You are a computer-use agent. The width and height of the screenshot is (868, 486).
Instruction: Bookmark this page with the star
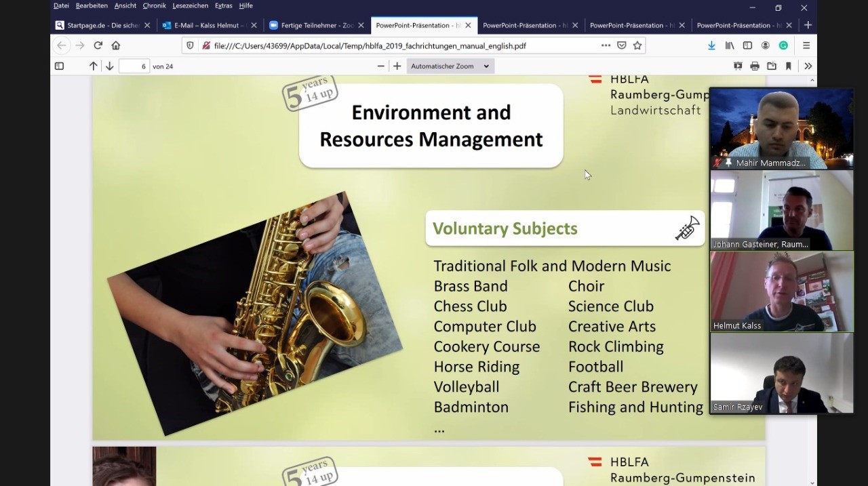click(637, 45)
